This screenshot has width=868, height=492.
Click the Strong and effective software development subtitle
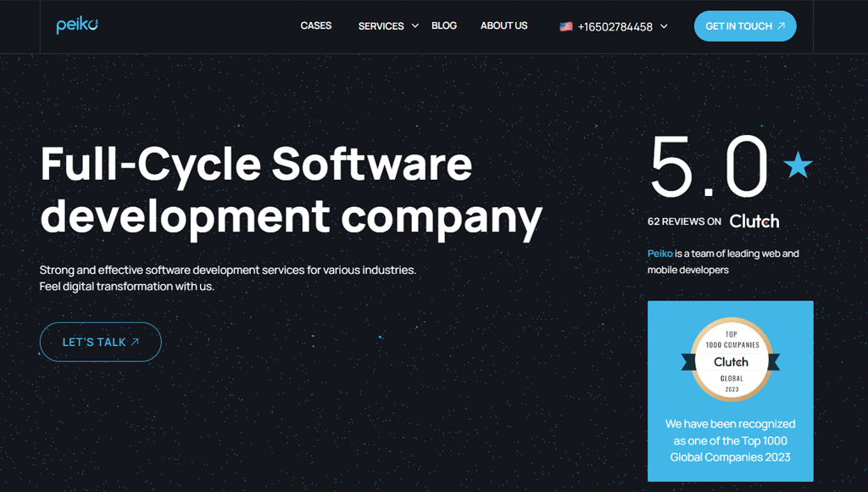click(227, 278)
